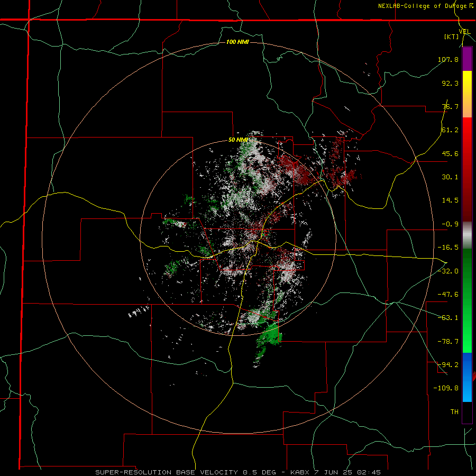476x476 pixels.
Task: Click the TH legend label
Action: 454,412
